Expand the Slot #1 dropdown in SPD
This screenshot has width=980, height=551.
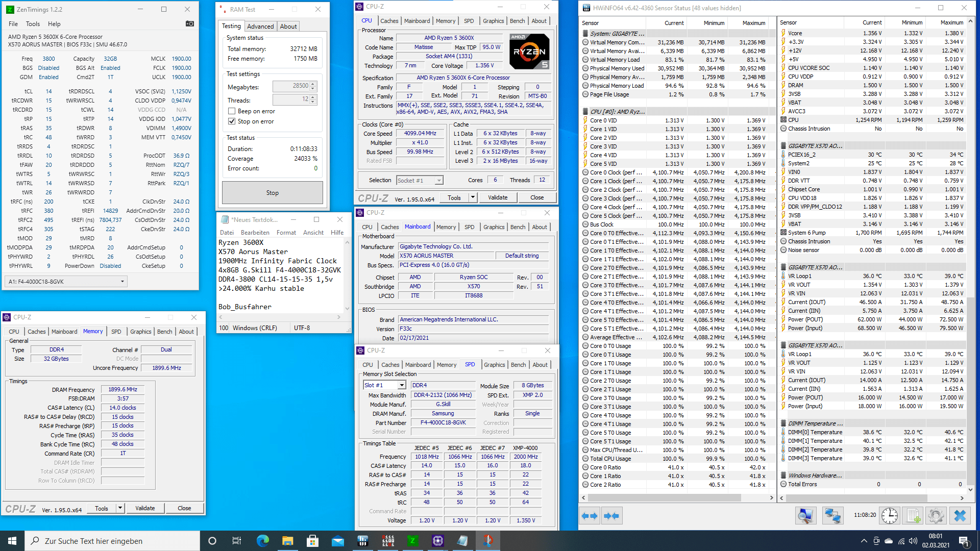[402, 385]
